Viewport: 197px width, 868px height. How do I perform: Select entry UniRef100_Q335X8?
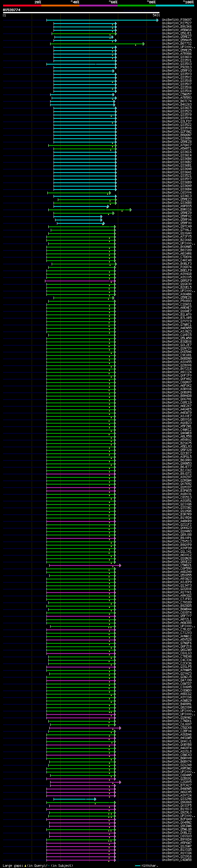tap(177, 81)
